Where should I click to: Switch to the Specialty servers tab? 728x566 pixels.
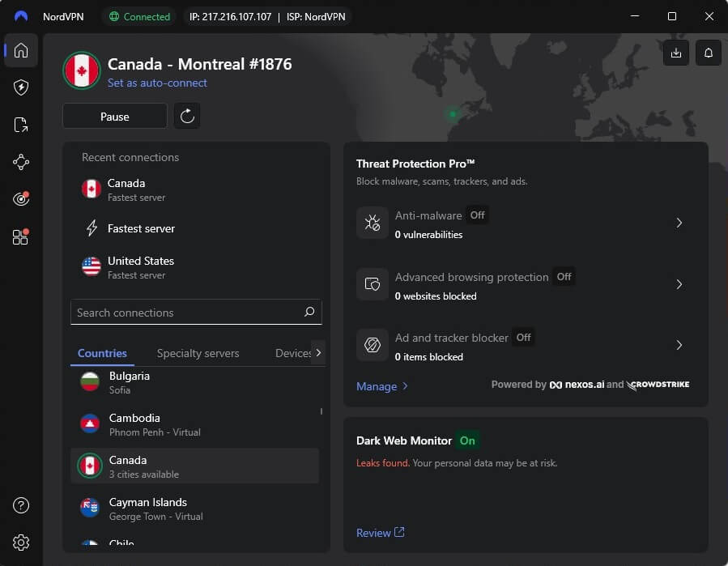(x=198, y=353)
